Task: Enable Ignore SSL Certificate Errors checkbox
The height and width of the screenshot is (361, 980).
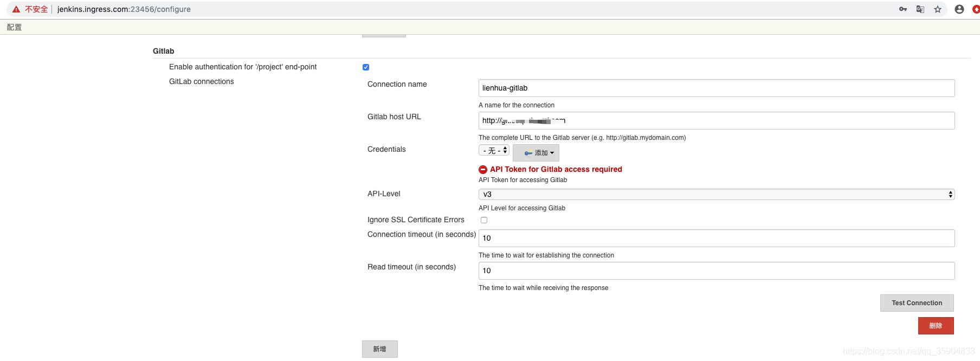Action: pos(484,220)
